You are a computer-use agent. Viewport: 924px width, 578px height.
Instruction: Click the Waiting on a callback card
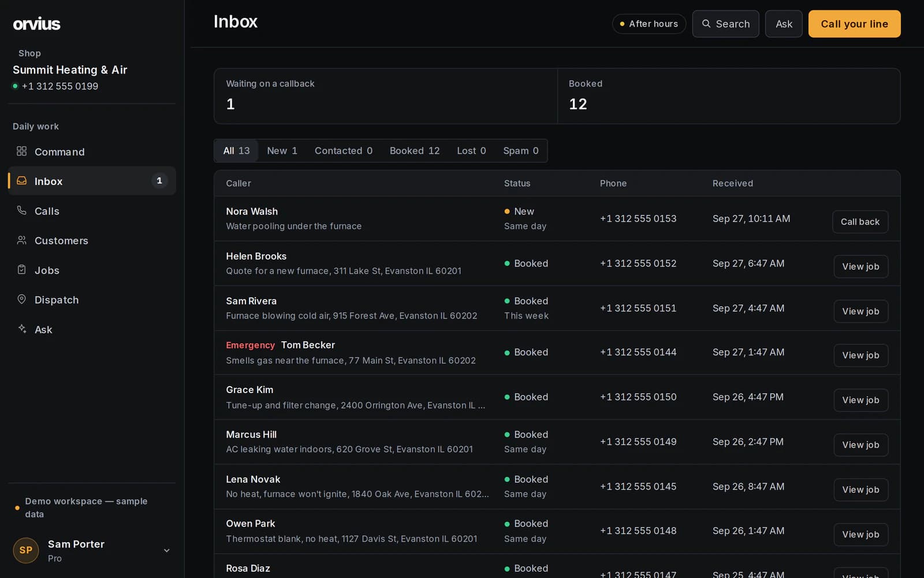(386, 96)
